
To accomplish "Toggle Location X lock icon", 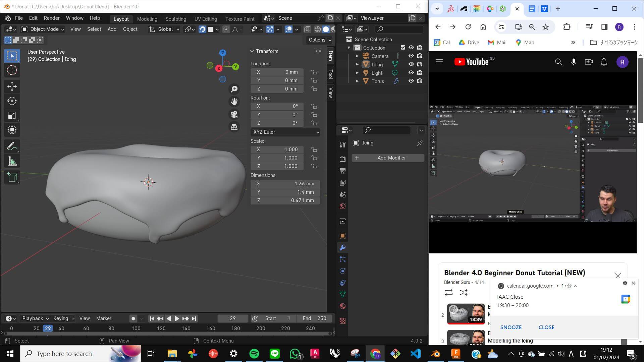I will coord(314,72).
